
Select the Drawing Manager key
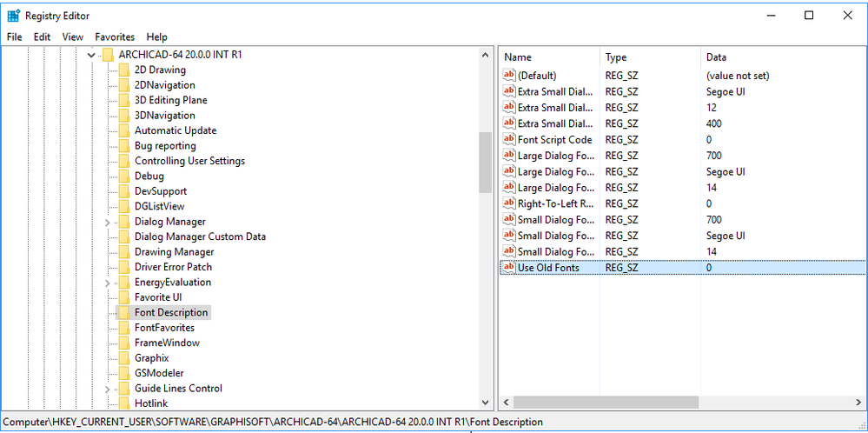(175, 252)
